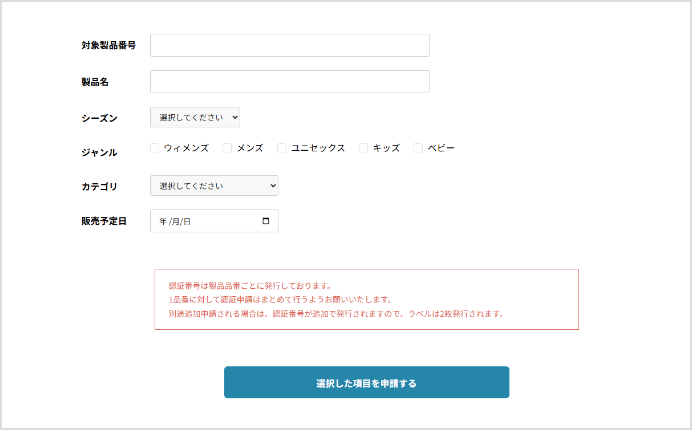Image resolution: width=692 pixels, height=430 pixels.
Task: Click the 対象製品番号 label
Action: point(109,45)
